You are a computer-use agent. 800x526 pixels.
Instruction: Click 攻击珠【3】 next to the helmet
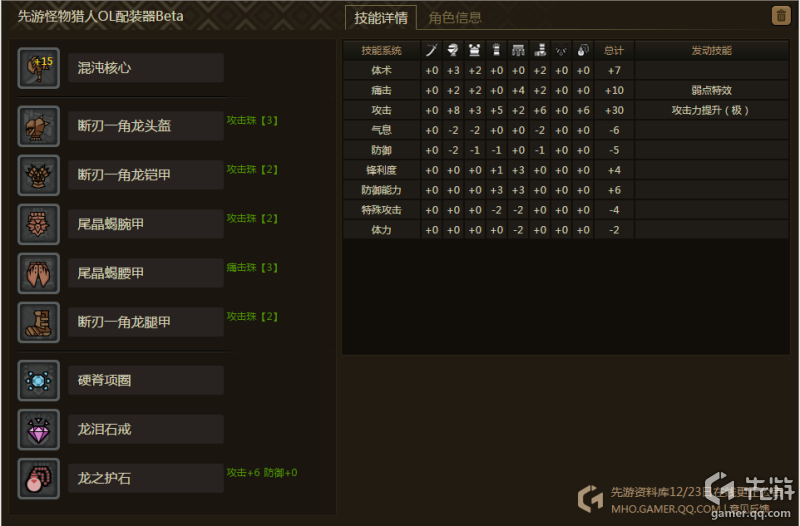pyautogui.click(x=252, y=120)
